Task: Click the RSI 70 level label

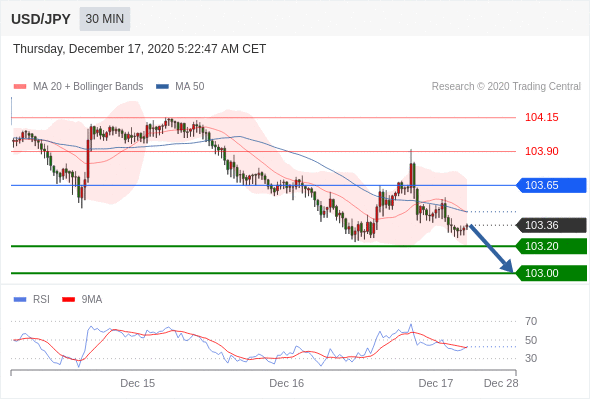Action: [x=531, y=321]
